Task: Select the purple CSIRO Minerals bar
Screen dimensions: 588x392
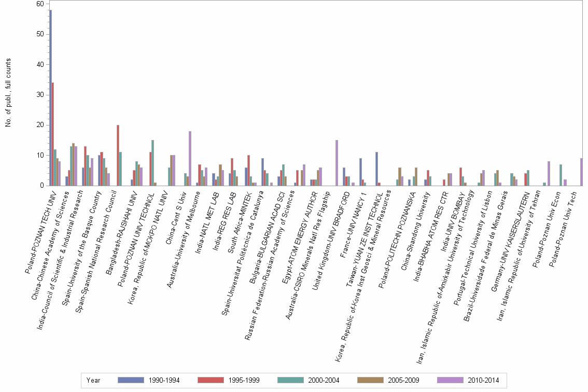Action: pyautogui.click(x=337, y=163)
